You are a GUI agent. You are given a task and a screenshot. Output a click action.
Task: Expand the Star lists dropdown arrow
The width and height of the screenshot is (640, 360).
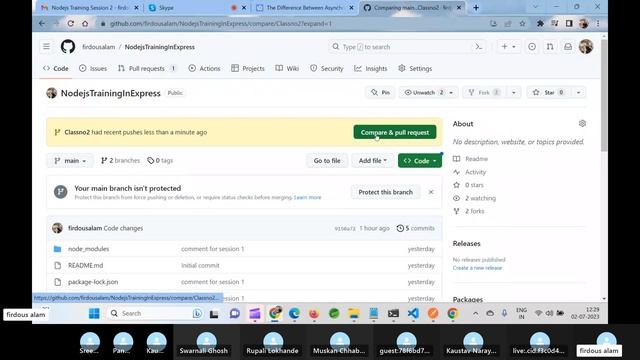pyautogui.click(x=578, y=93)
